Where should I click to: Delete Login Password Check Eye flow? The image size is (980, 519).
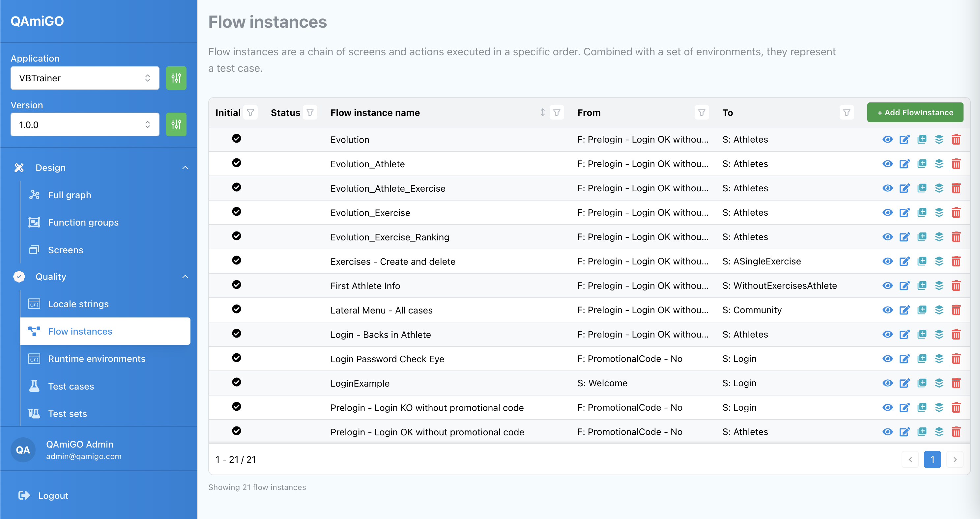(x=956, y=359)
